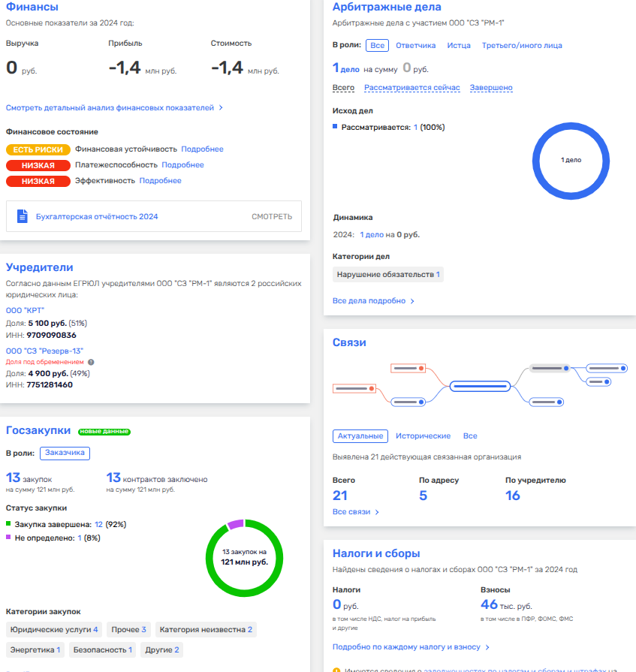Click the warning icon near tax debt notice
The height and width of the screenshot is (672, 636).
(337, 668)
